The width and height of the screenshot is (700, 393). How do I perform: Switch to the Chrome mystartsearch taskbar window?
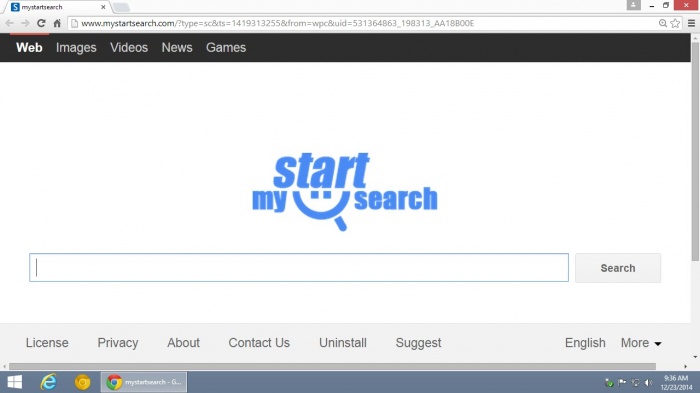point(144,382)
